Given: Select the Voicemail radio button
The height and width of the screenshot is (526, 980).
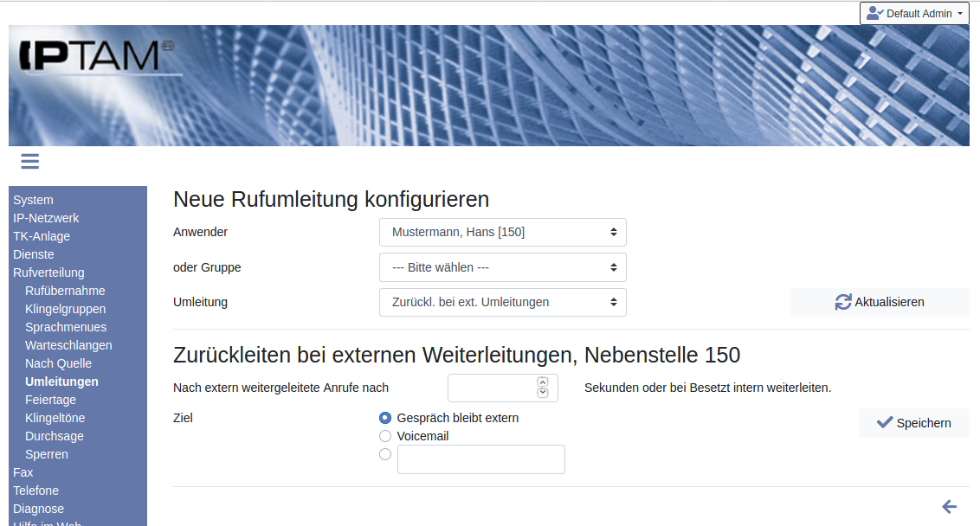Looking at the screenshot, I should pyautogui.click(x=385, y=436).
